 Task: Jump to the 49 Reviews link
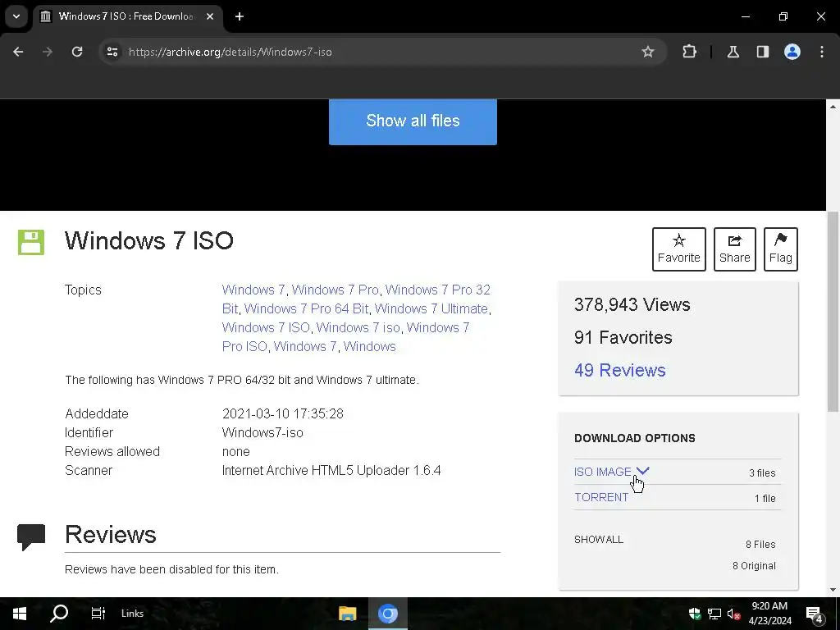click(x=620, y=370)
